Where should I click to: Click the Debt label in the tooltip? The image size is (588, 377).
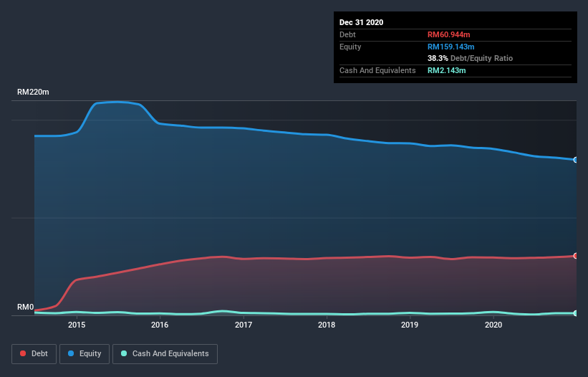coord(347,34)
